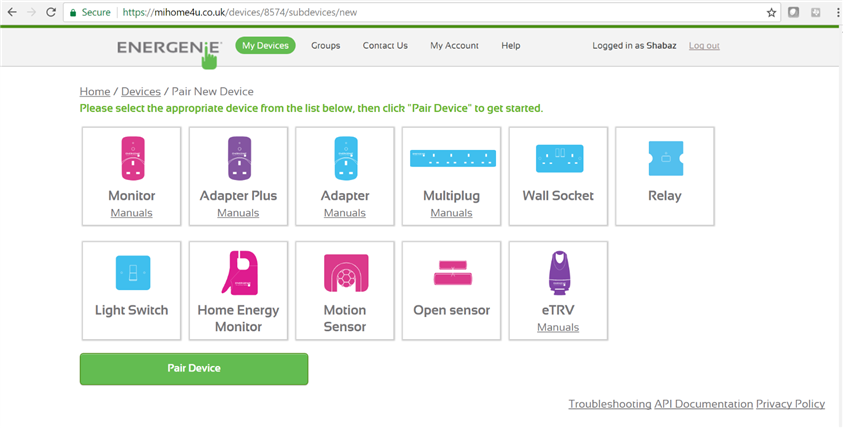
Task: View the Secure padlock site info
Action: click(x=90, y=12)
